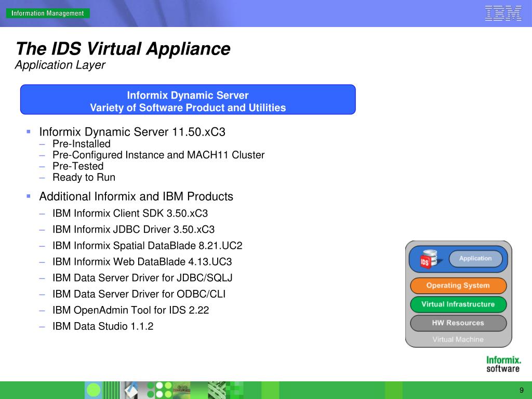Image resolution: width=532 pixels, height=399 pixels.
Task: Select the HW Resources layer
Action: (x=458, y=323)
